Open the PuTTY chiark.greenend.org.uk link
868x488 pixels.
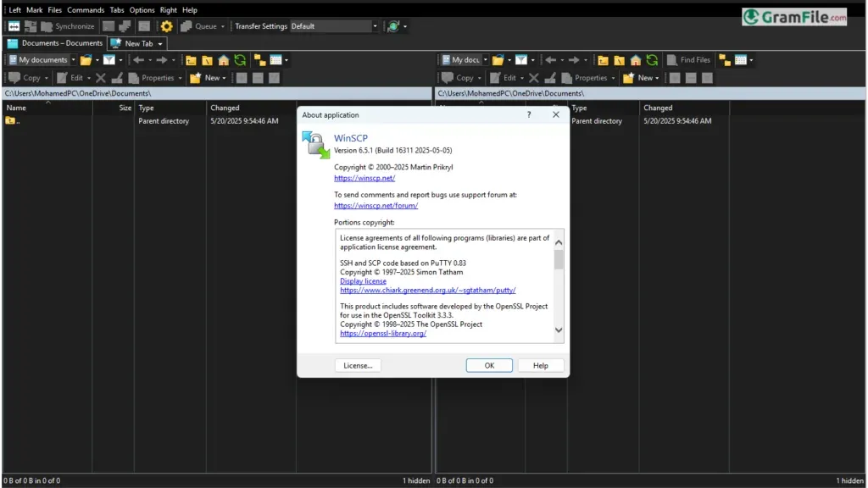(x=428, y=290)
